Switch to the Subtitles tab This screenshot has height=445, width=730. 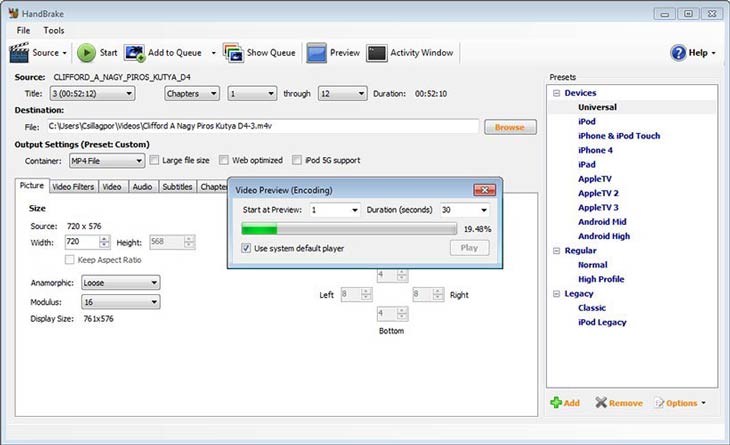click(x=177, y=187)
